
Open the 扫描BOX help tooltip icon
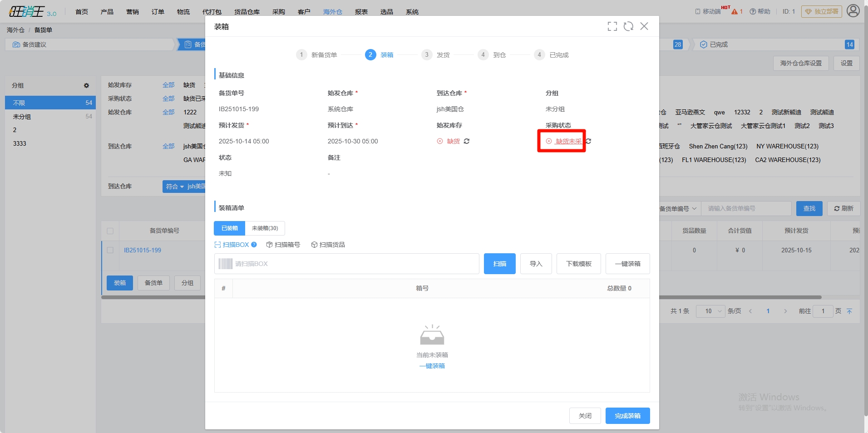(254, 245)
